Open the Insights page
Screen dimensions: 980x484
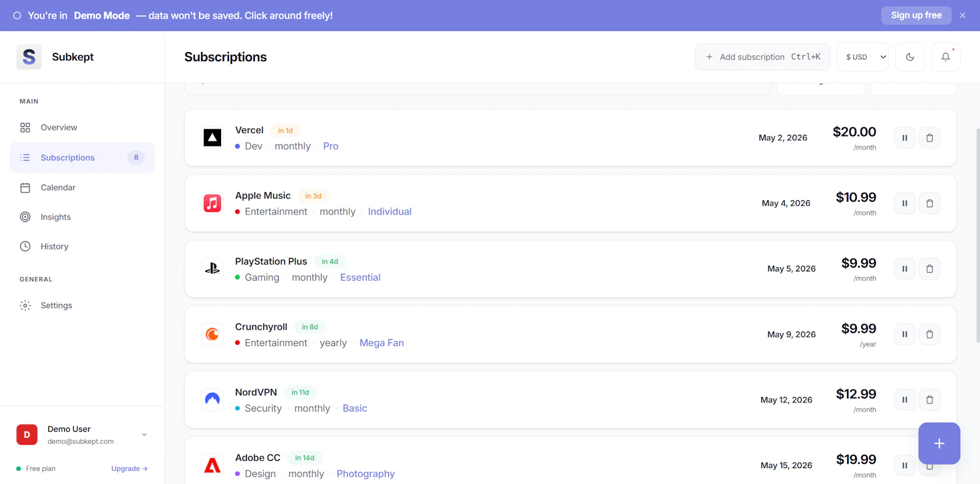82,217
